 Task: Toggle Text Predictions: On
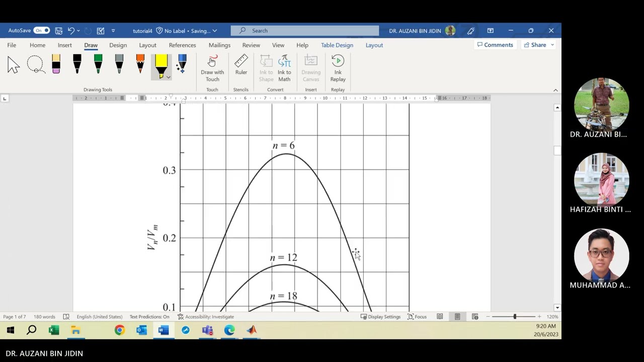149,317
